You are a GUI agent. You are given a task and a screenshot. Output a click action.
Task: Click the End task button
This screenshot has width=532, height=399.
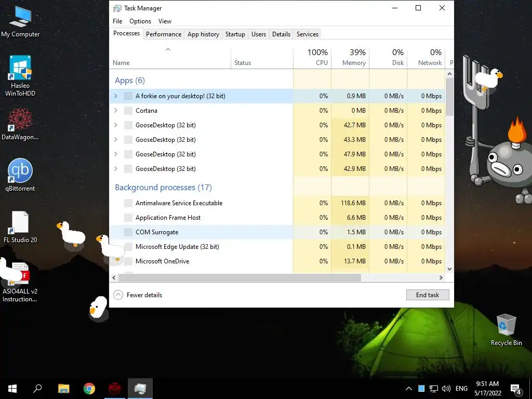(428, 295)
